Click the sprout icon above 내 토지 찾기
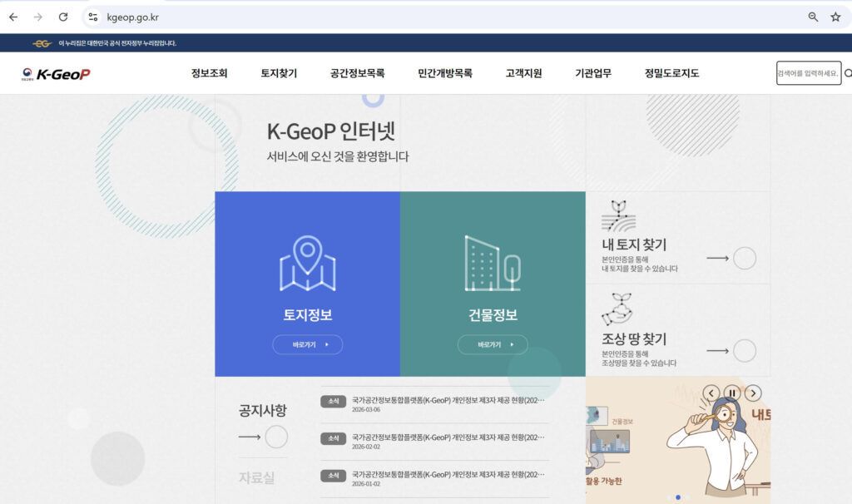Screen dimensions: 852x504 pos(618,216)
